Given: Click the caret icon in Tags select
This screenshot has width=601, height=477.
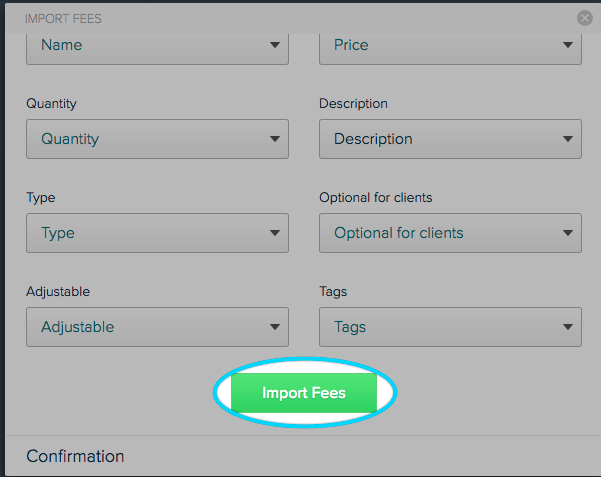Looking at the screenshot, I should [568, 327].
